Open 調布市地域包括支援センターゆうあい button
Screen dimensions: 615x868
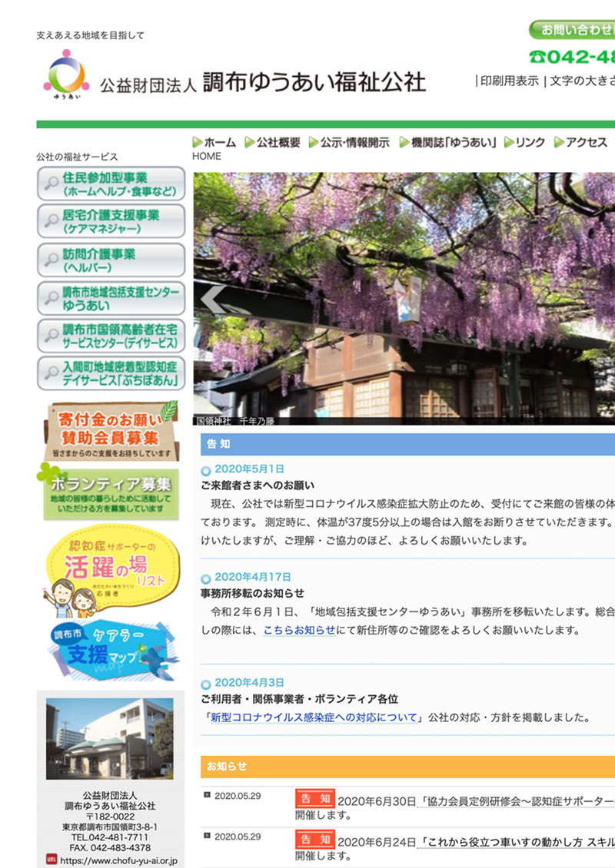tap(111, 298)
